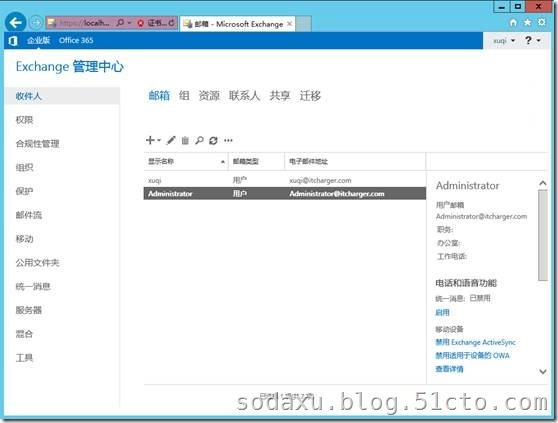Viewport: 558px width, 423px height.
Task: Switch to 资源 tab
Action: point(209,96)
